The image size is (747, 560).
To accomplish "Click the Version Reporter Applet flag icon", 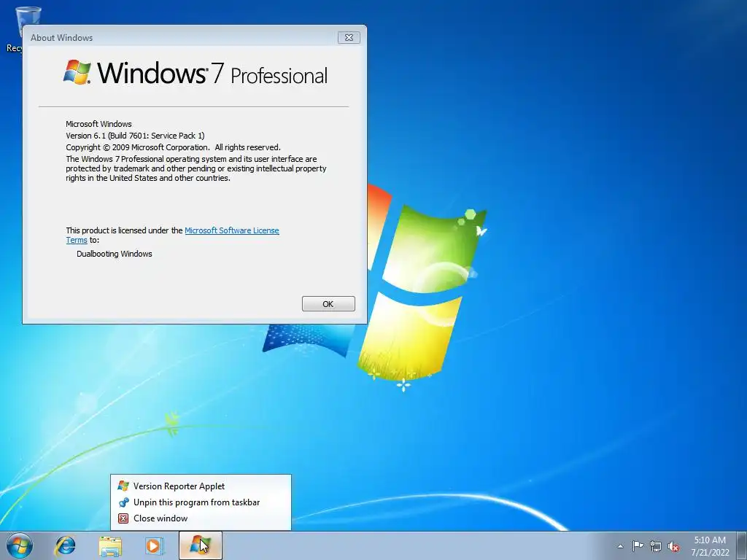I will [x=123, y=486].
